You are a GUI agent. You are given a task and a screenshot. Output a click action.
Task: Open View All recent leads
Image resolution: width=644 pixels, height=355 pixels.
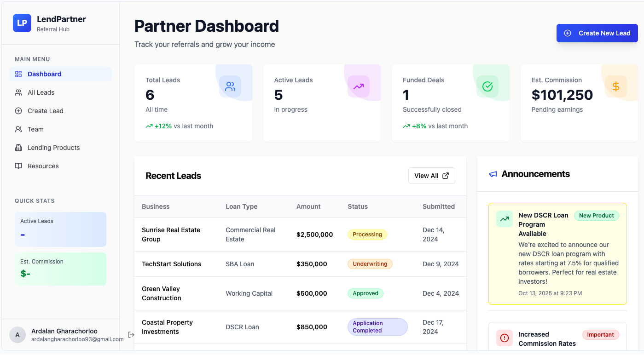pyautogui.click(x=431, y=175)
